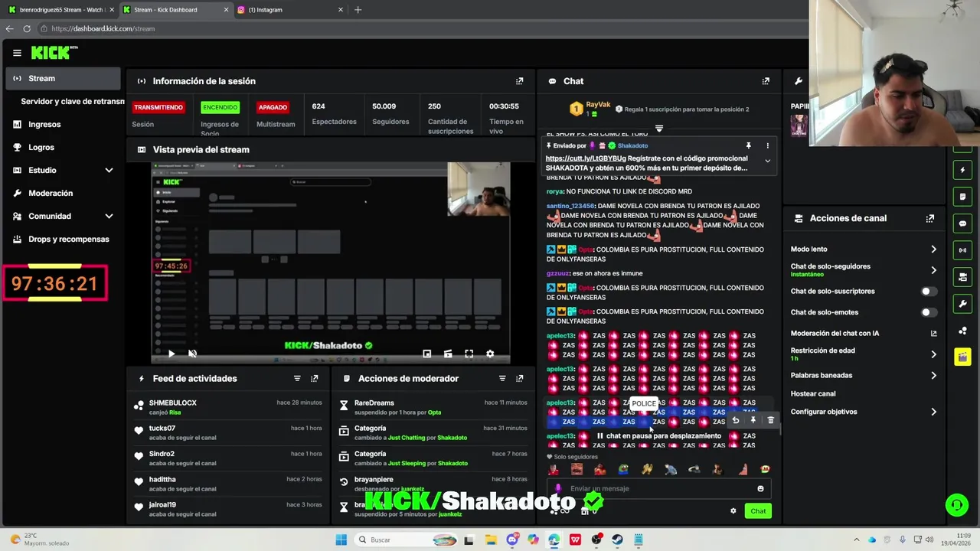Viewport: 980px width, 551px height.
Task: Pin the highlighted apelec13 message
Action: coord(753,420)
